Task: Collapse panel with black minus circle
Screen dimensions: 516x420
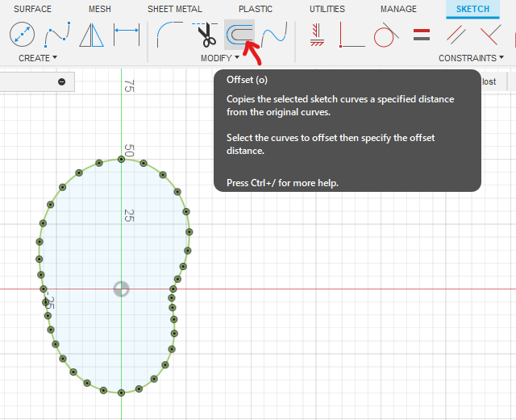Action: (x=61, y=81)
